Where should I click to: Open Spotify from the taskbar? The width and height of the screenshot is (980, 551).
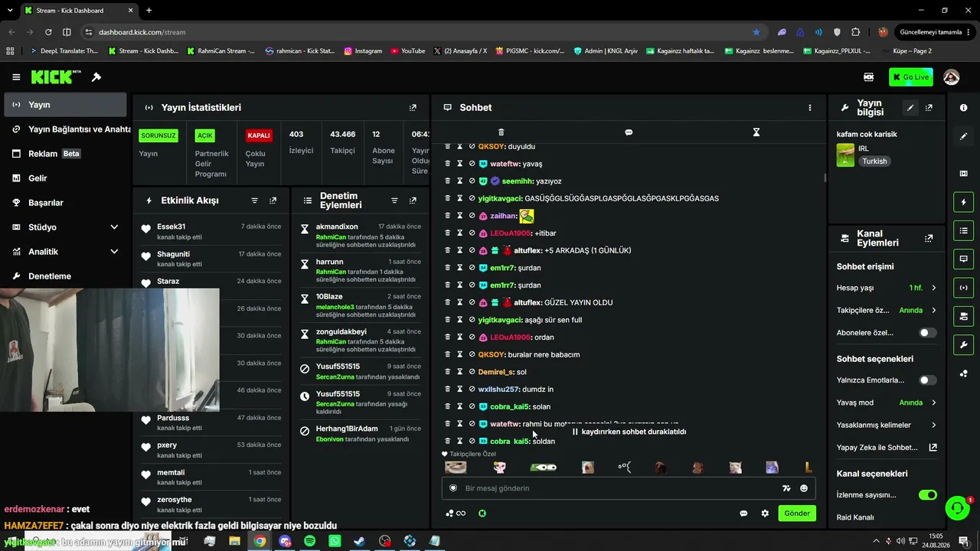click(309, 541)
